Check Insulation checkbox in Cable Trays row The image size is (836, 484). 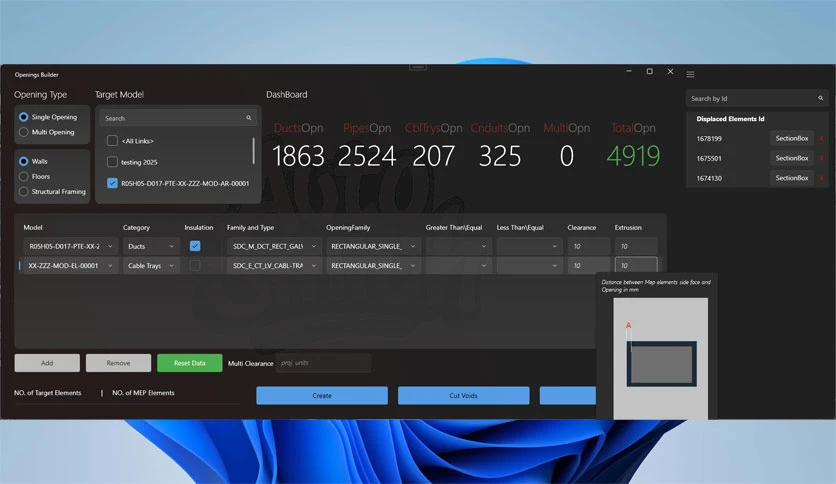195,265
